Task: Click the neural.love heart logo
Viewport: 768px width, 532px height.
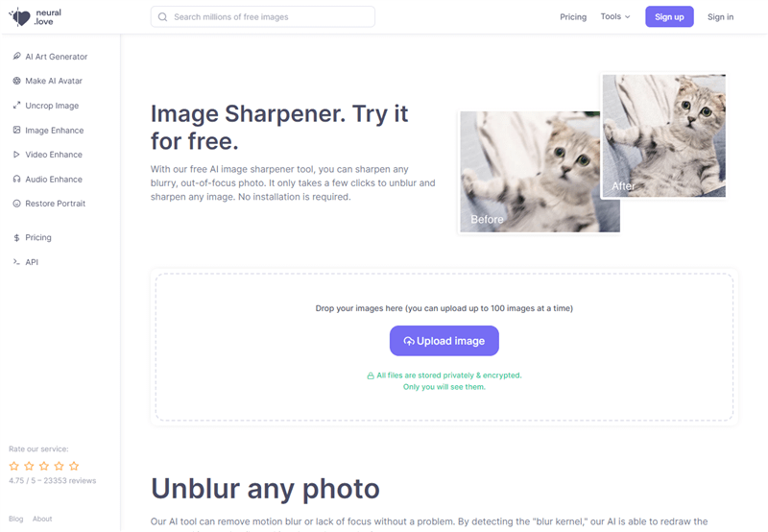Action: [19, 17]
